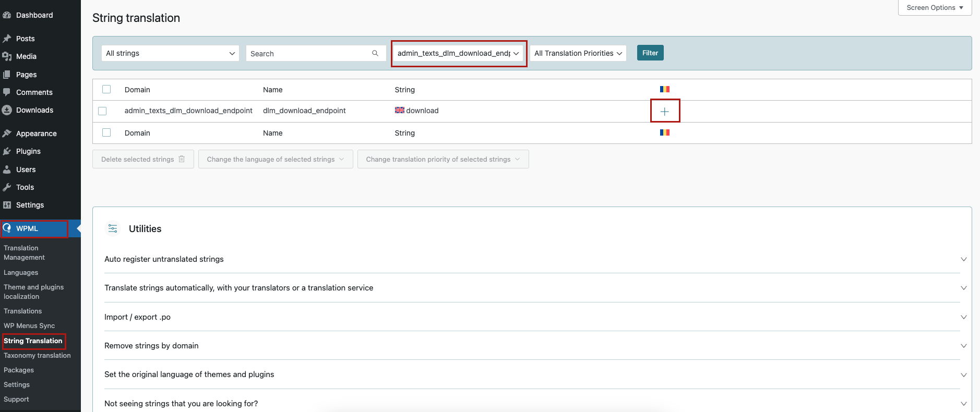Click the Pages icon in sidebar

(x=7, y=75)
